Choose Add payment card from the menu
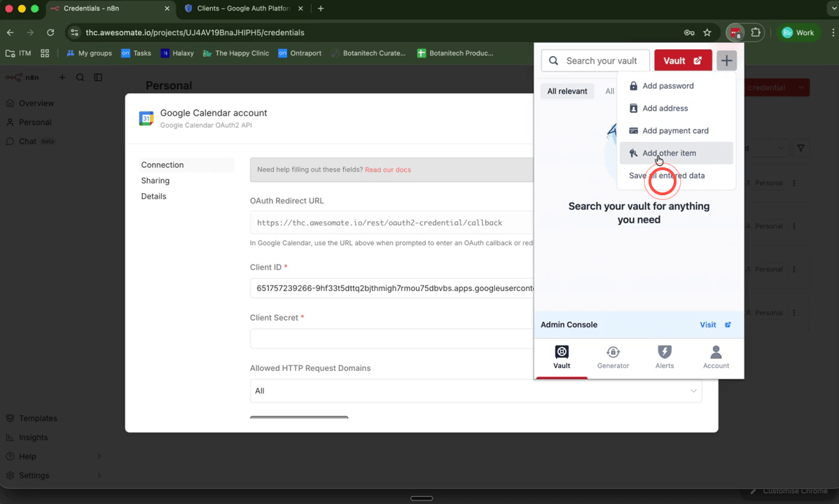This screenshot has width=839, height=504. (675, 130)
